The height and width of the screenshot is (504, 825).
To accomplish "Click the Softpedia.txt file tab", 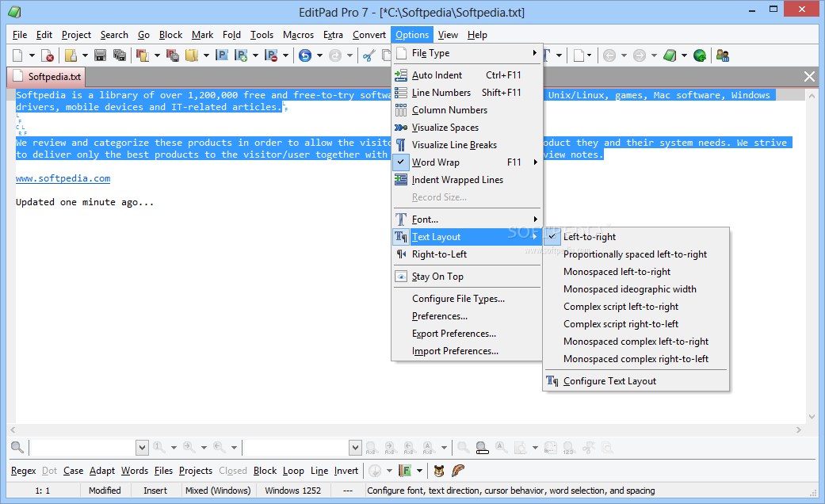I will pos(46,77).
